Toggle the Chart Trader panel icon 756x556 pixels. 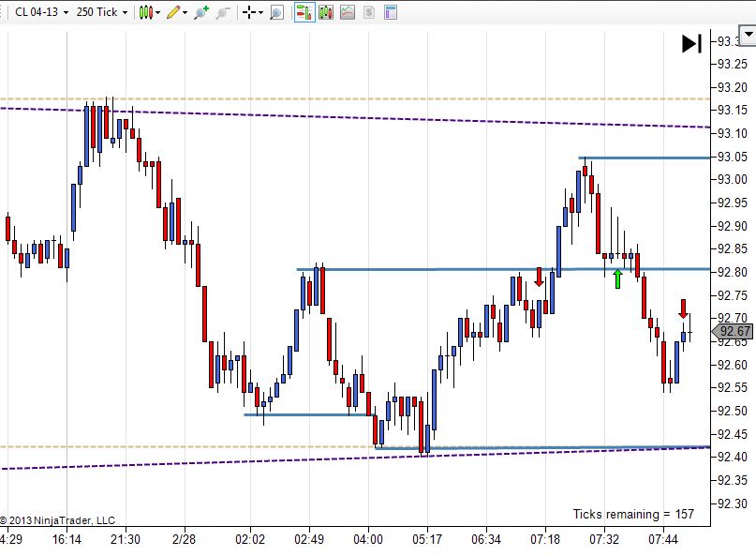point(304,12)
